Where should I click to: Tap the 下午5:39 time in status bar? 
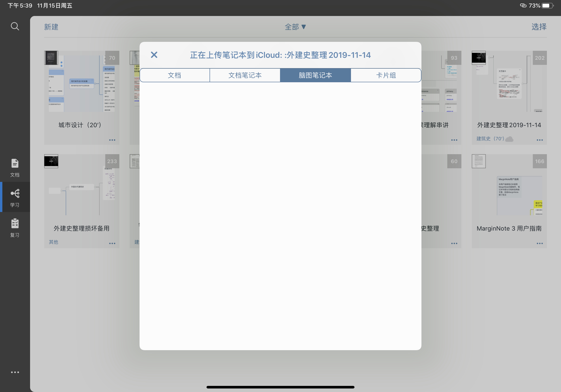point(20,6)
